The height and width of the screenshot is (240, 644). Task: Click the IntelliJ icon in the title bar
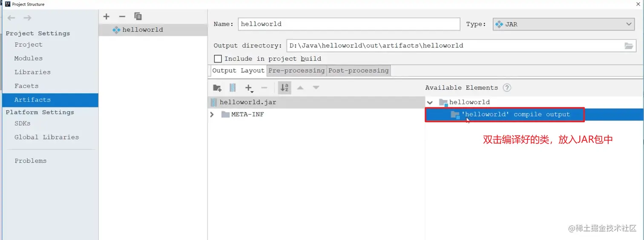pyautogui.click(x=7, y=4)
